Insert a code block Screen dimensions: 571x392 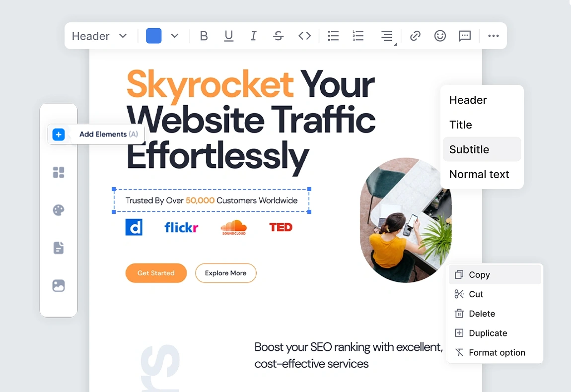[x=304, y=35]
